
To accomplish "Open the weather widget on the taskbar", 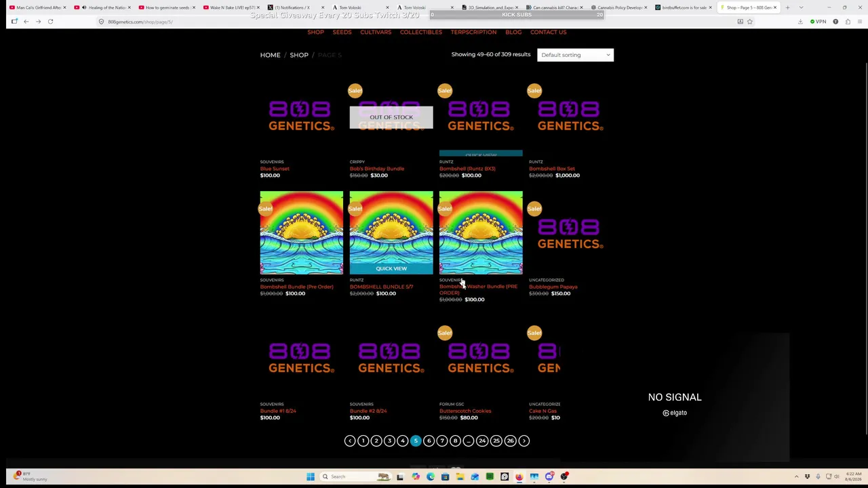I will point(31,476).
